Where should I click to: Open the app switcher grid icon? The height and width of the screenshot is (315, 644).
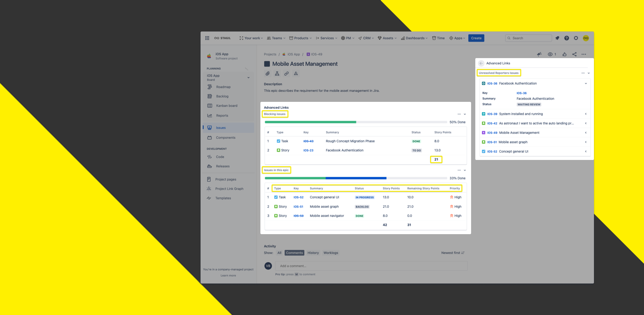click(207, 38)
